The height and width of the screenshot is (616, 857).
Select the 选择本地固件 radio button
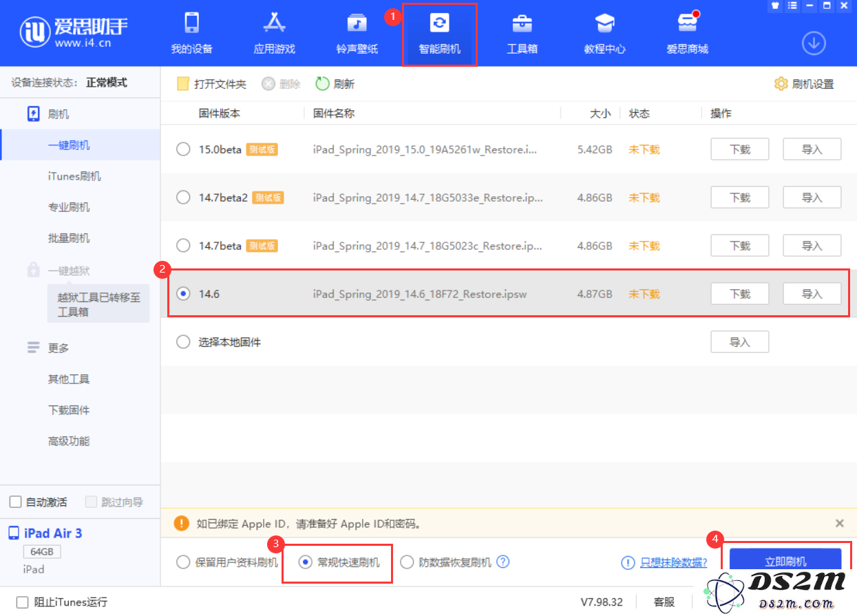tap(183, 342)
